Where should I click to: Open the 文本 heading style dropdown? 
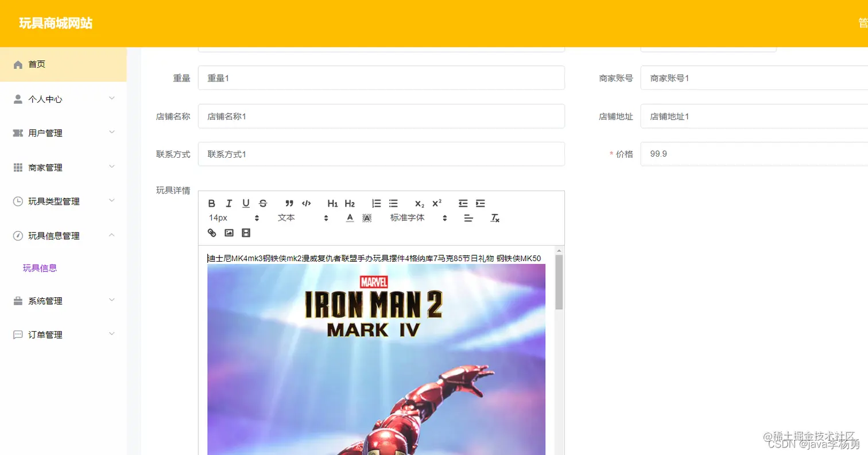pos(303,218)
